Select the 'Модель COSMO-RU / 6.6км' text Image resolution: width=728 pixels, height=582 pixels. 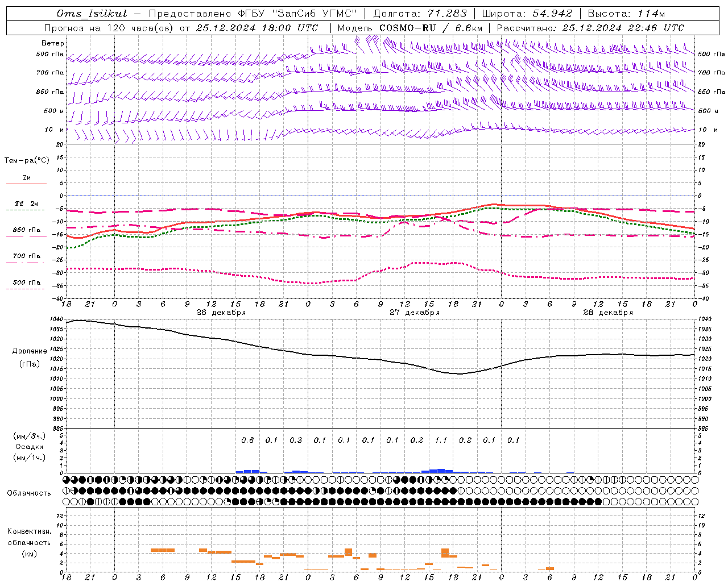click(x=409, y=28)
